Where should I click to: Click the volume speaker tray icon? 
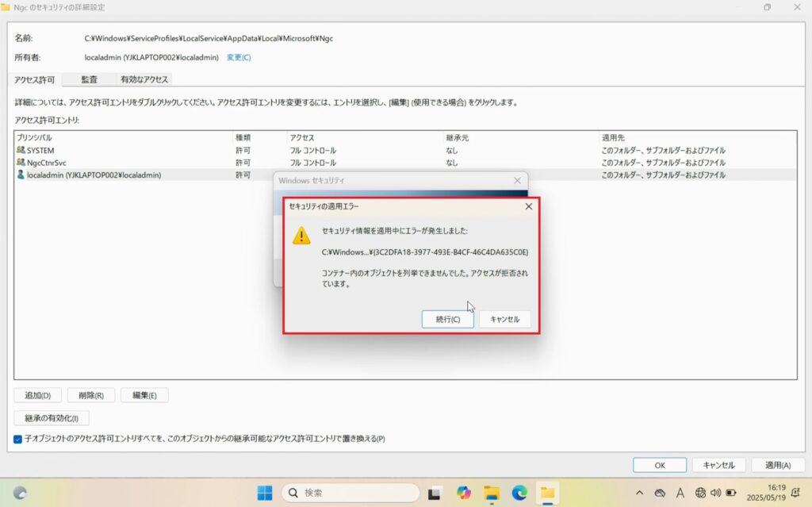click(x=716, y=493)
